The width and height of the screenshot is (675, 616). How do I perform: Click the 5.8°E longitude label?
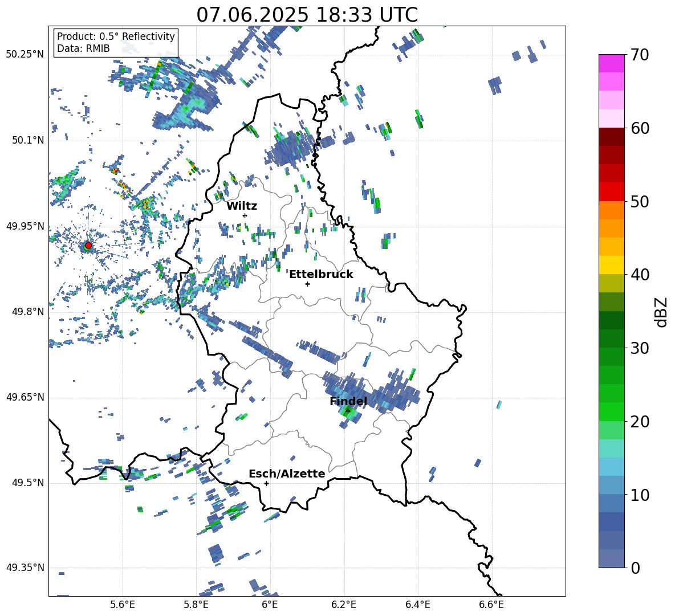[196, 605]
